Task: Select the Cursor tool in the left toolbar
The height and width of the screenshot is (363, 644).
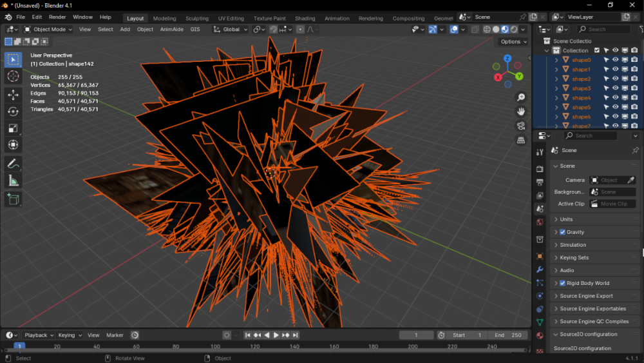Action: point(13,77)
